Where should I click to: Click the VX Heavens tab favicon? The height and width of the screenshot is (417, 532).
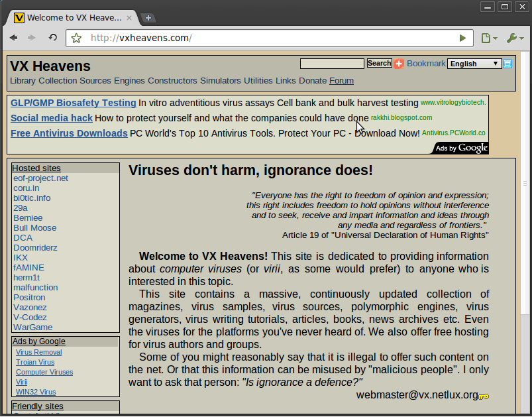(19, 18)
